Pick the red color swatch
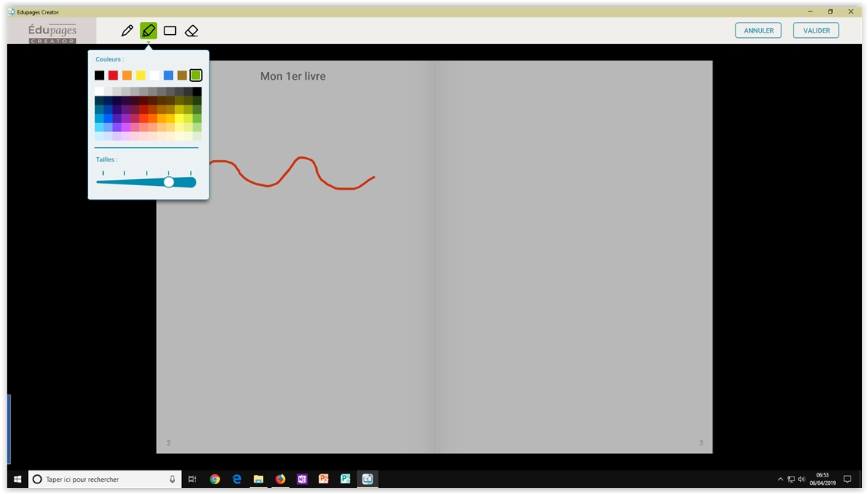 pos(113,75)
